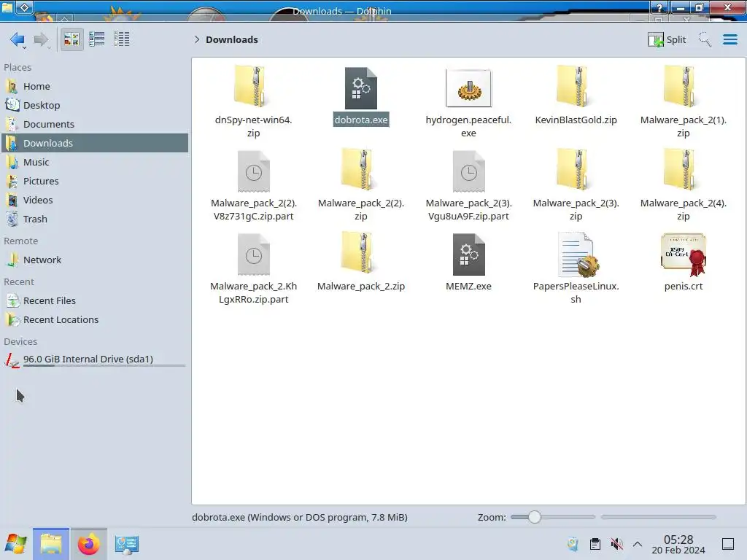Viewport: 747px width, 560px height.
Task: Open the system settings taskbar icon
Action: click(126, 544)
